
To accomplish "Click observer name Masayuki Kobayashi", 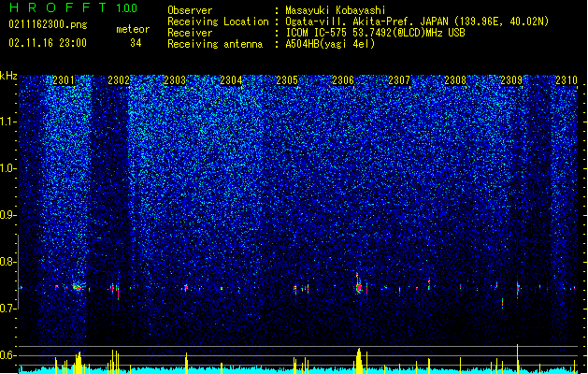I will tap(336, 10).
